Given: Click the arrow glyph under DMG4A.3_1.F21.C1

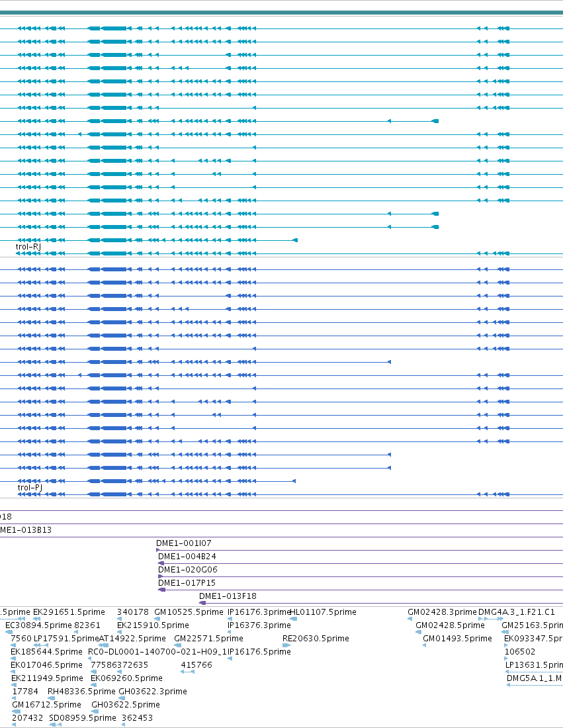Looking at the screenshot, I should tap(491, 619).
